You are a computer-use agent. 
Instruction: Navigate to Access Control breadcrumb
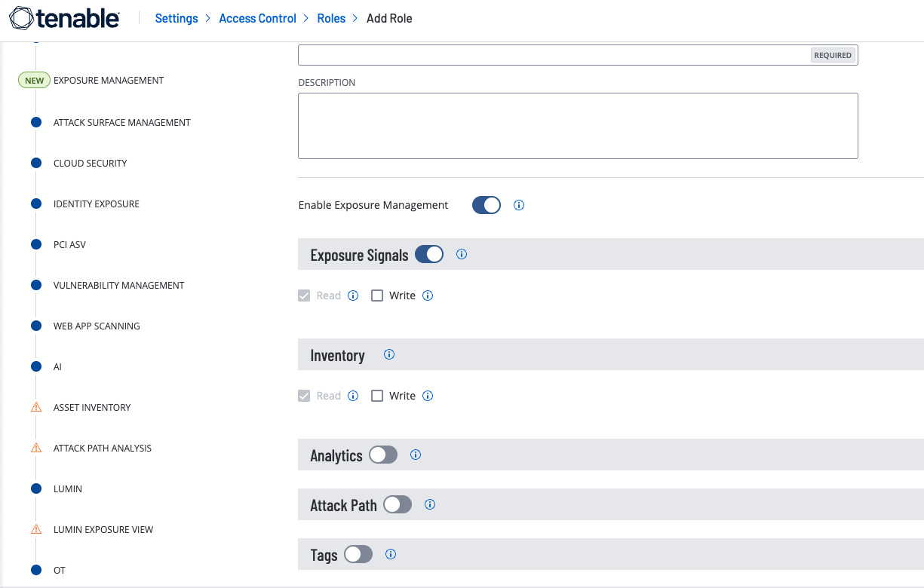click(x=257, y=18)
